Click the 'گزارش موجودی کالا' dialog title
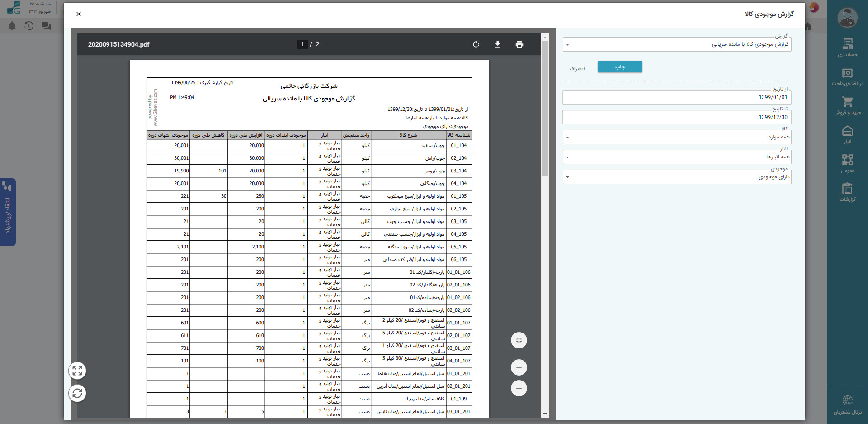 (x=769, y=14)
